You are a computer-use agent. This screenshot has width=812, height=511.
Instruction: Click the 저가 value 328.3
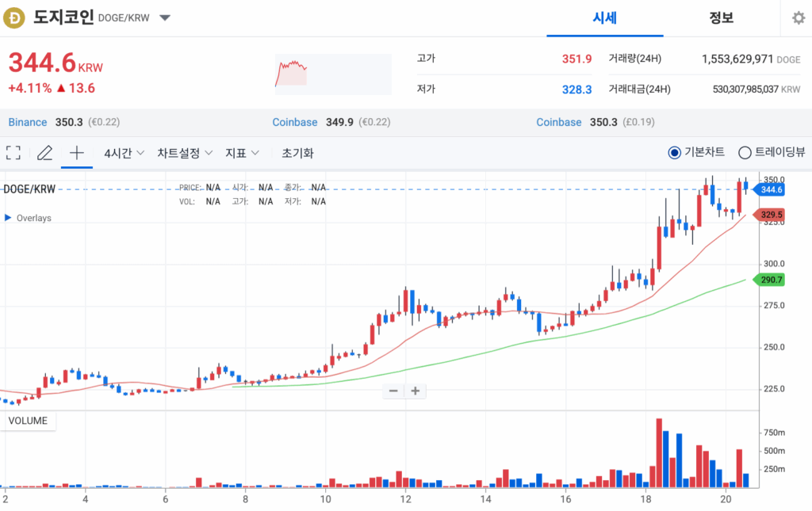(576, 90)
